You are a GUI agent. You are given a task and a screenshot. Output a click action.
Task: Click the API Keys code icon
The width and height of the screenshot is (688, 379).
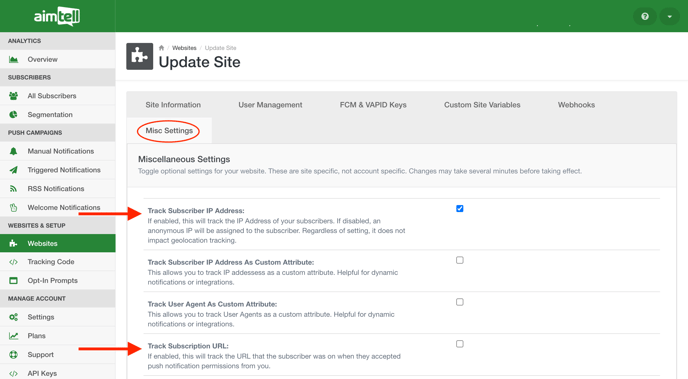[14, 373]
